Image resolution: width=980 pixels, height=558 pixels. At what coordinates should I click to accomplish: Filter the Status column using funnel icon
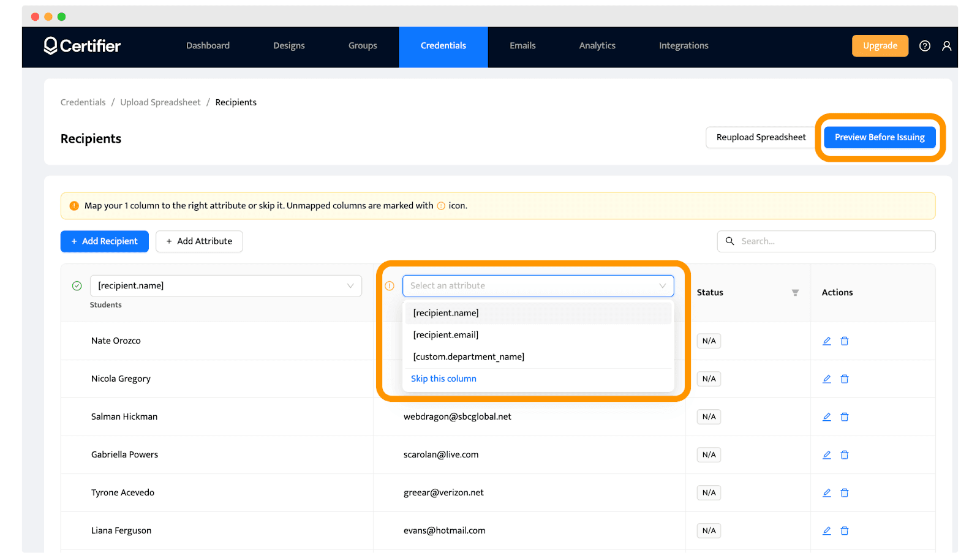click(795, 293)
